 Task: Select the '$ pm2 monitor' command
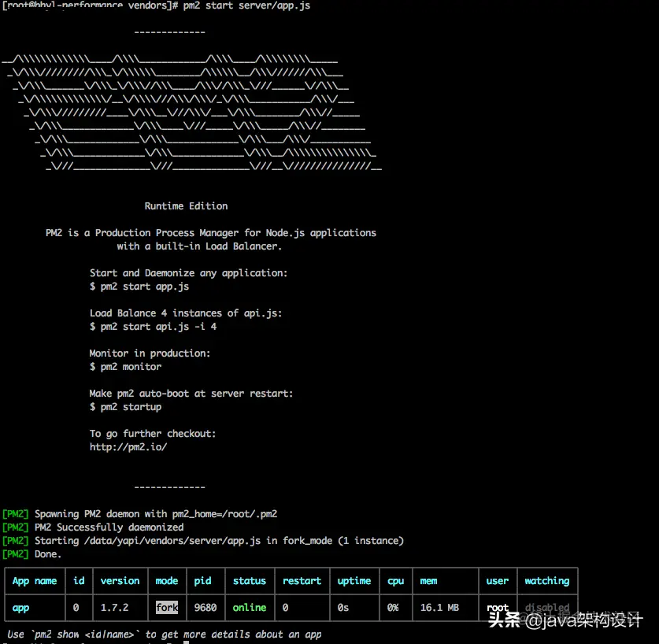[125, 367]
